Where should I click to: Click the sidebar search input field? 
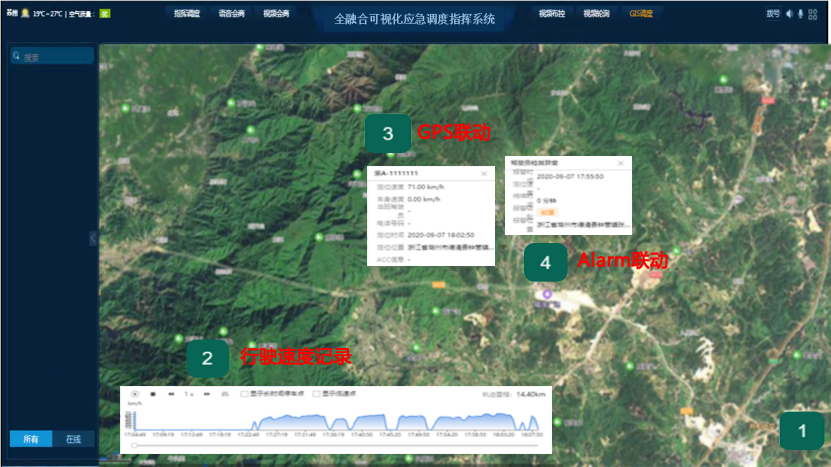point(56,57)
